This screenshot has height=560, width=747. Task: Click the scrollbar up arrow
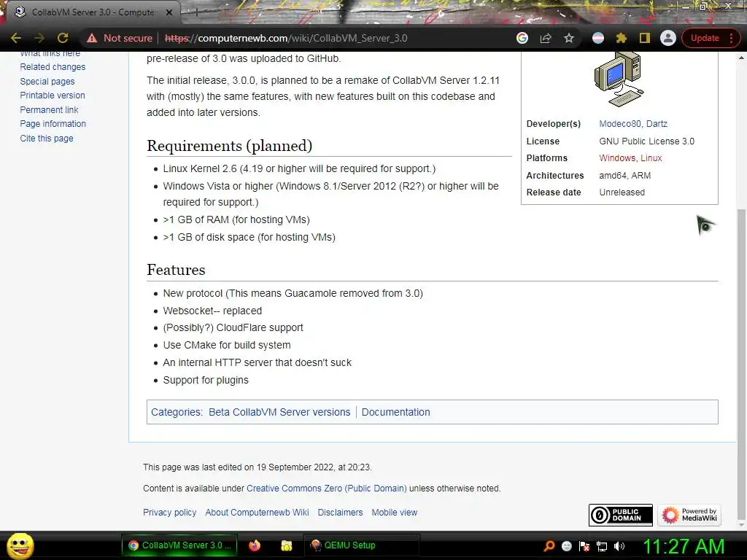click(x=741, y=58)
